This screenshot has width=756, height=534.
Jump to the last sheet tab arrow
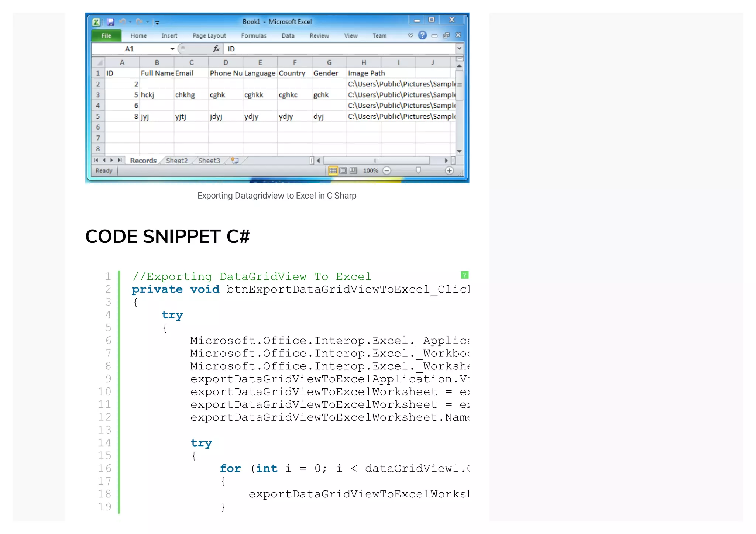120,160
